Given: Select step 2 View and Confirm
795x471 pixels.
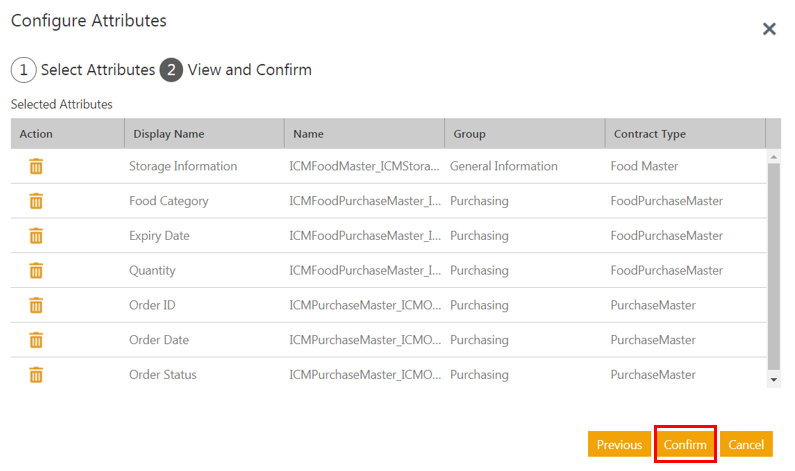Looking at the screenshot, I should point(236,70).
